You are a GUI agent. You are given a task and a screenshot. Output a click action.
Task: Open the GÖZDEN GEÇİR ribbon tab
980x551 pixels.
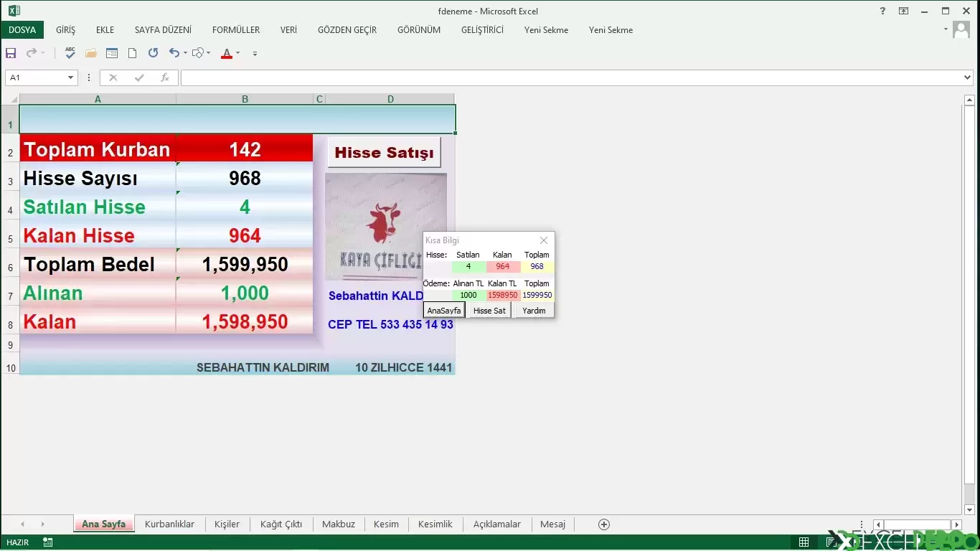point(347,30)
